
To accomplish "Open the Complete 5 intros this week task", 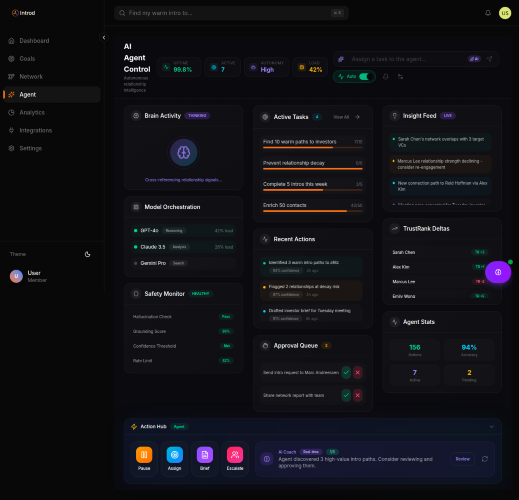I will click(312, 187).
